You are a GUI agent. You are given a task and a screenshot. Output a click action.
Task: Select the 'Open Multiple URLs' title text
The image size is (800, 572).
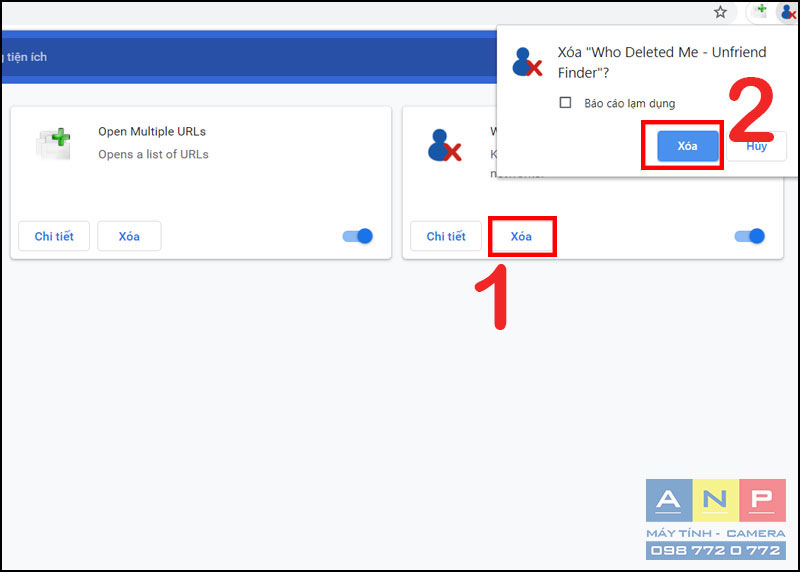152,131
